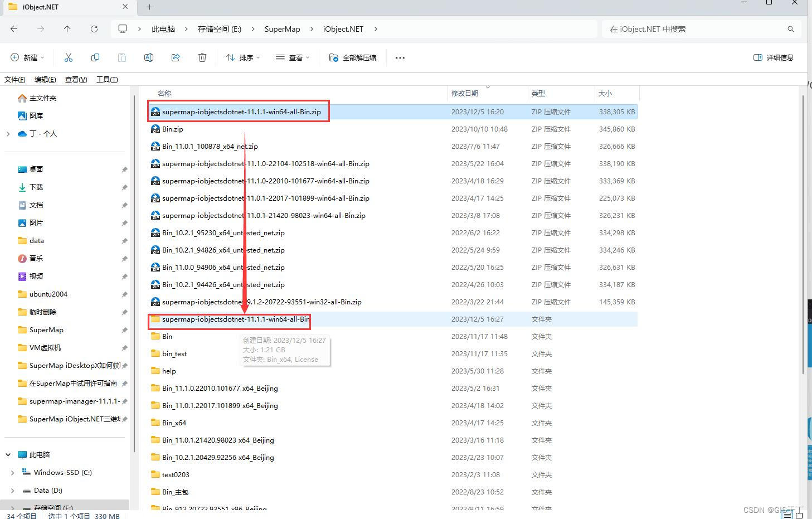Click the Bin.zip file icon
Screen dimensions: 812x519
(155, 129)
